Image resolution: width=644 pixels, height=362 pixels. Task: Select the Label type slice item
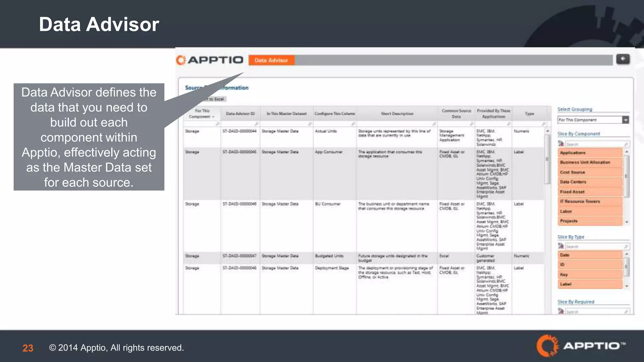(590, 284)
